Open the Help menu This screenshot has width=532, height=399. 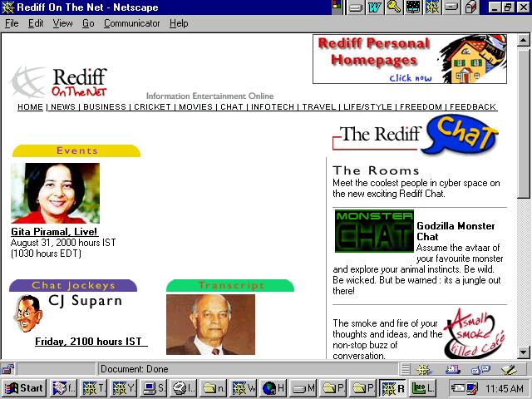coord(179,23)
